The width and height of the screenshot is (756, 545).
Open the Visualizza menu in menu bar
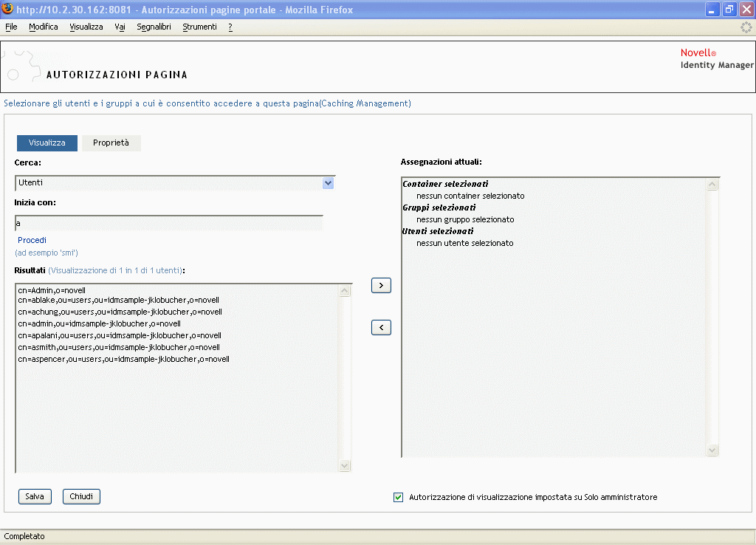(86, 27)
